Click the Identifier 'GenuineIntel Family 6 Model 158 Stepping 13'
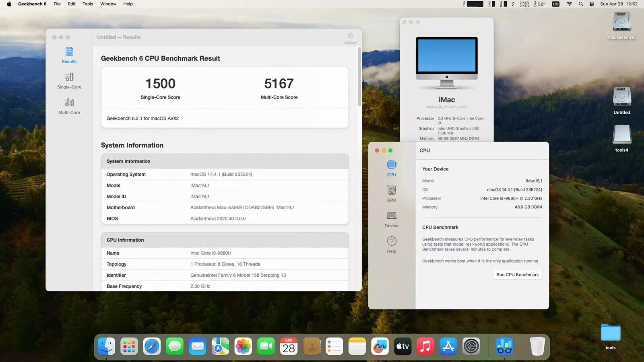 [x=238, y=275]
